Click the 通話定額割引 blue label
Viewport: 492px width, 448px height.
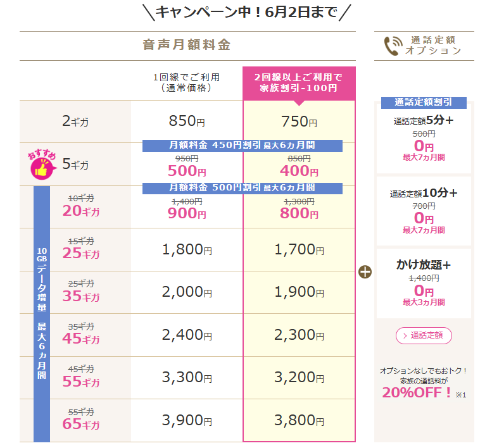(x=424, y=103)
